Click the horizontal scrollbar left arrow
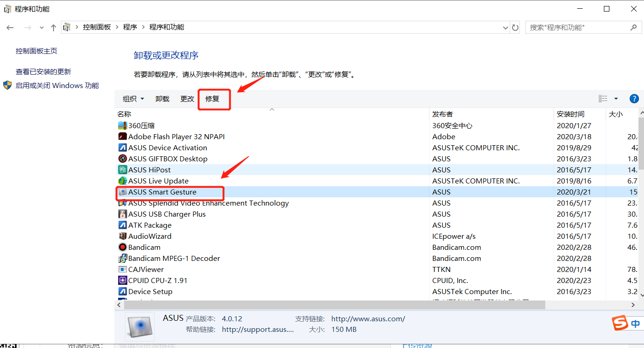Screen dimensions: 644x348 coord(119,305)
